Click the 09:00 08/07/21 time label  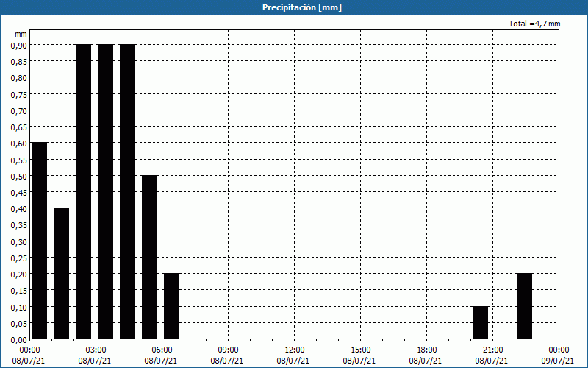point(227,355)
